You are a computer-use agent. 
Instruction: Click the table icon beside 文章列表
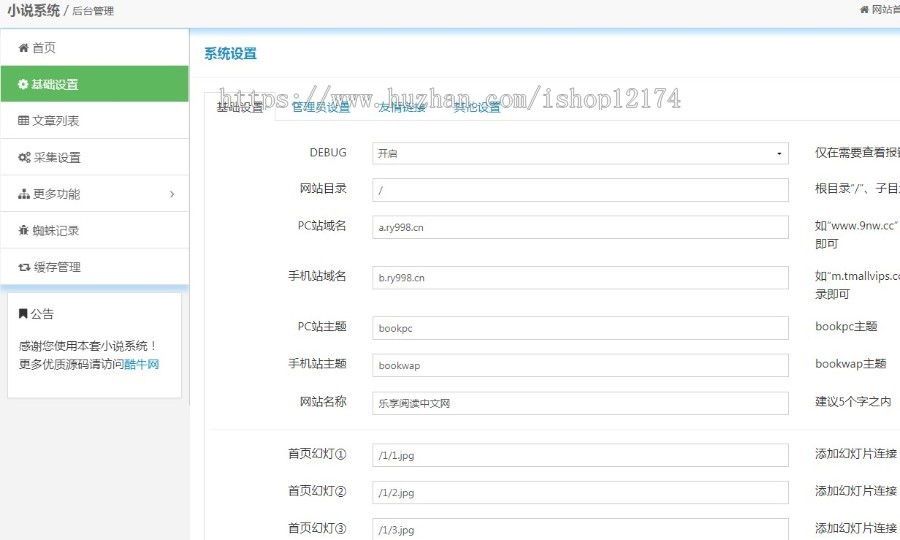tap(24, 121)
